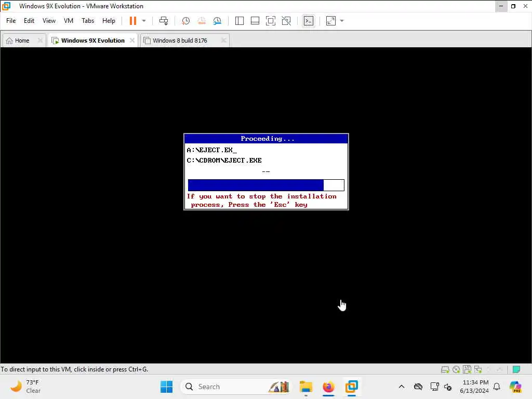Open Firefox from the taskbar
This screenshot has width=532, height=399.
click(328, 387)
